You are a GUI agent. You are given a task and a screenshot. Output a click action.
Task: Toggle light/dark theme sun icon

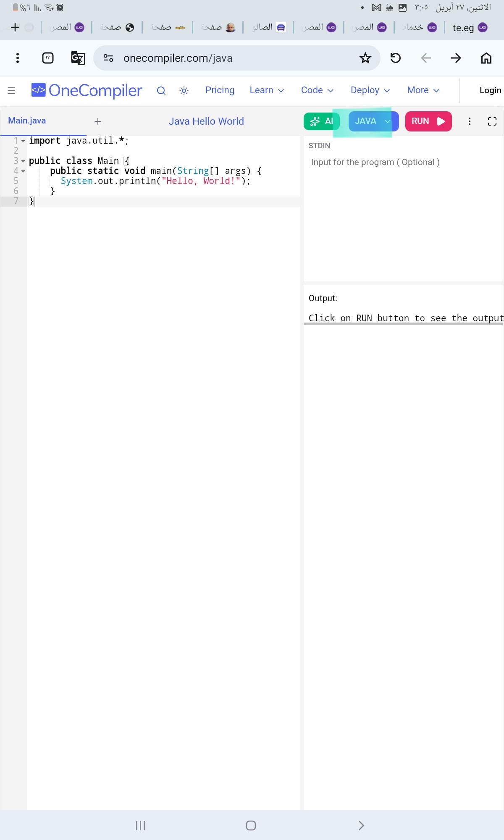pyautogui.click(x=184, y=90)
